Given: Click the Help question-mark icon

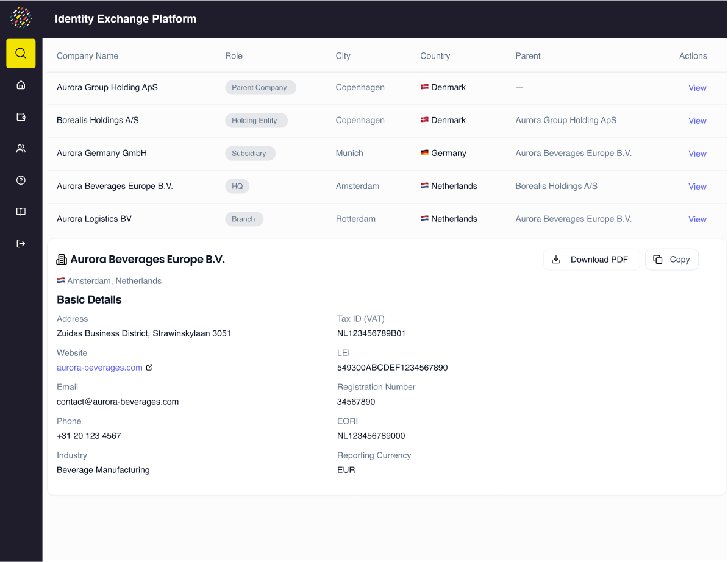Looking at the screenshot, I should tap(20, 180).
